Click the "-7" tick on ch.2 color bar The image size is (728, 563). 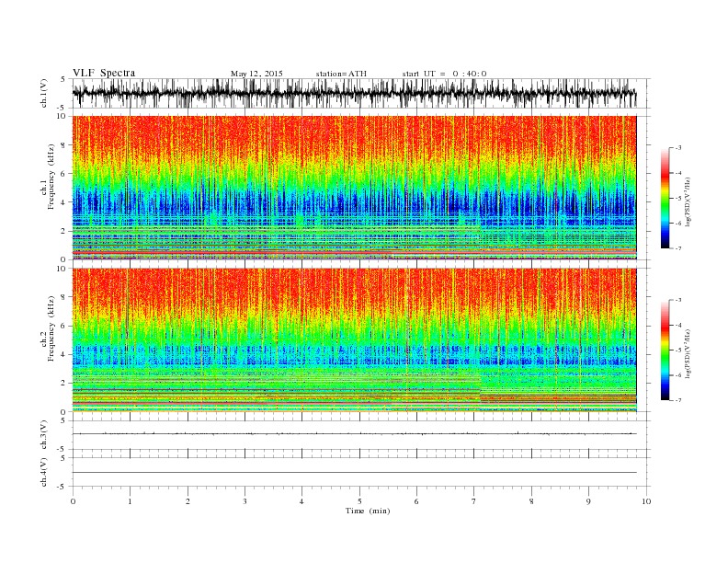677,400
